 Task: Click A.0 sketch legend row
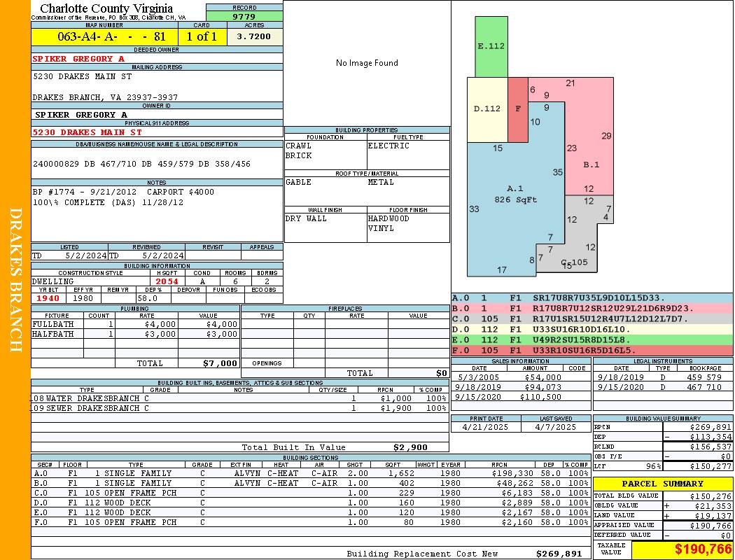(x=592, y=298)
